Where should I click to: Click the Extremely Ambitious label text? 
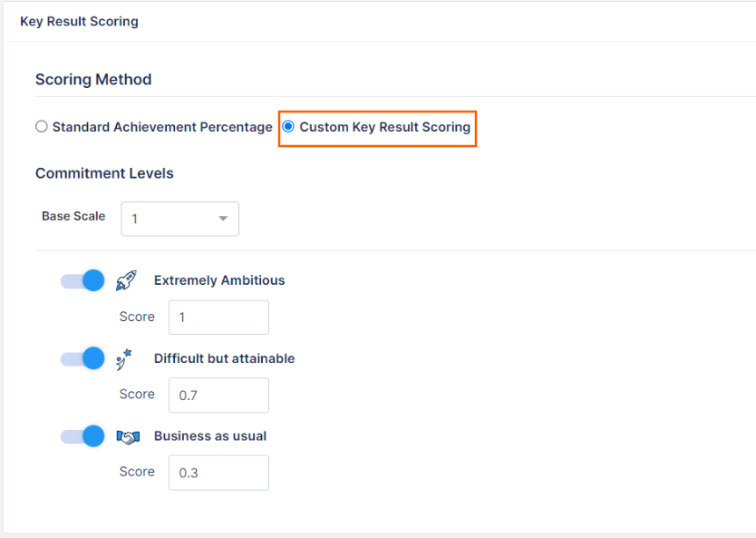coord(220,280)
